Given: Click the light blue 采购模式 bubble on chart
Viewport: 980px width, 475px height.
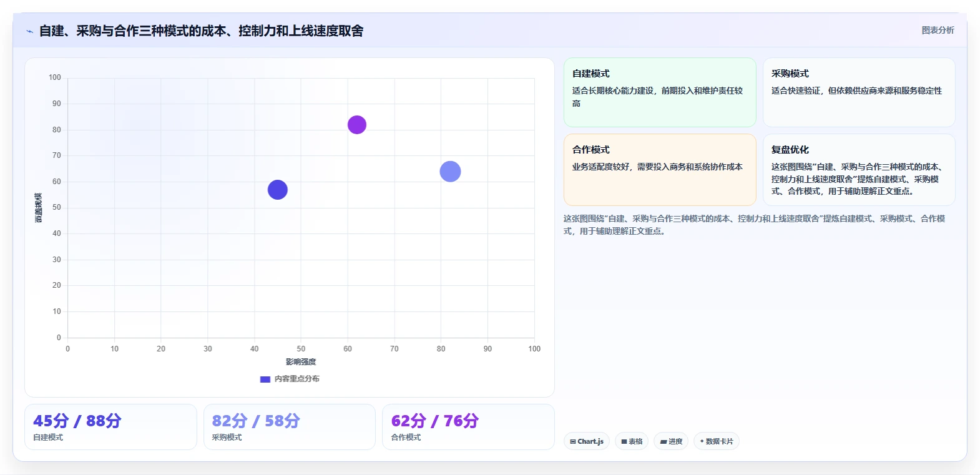Looking at the screenshot, I should click(x=450, y=172).
